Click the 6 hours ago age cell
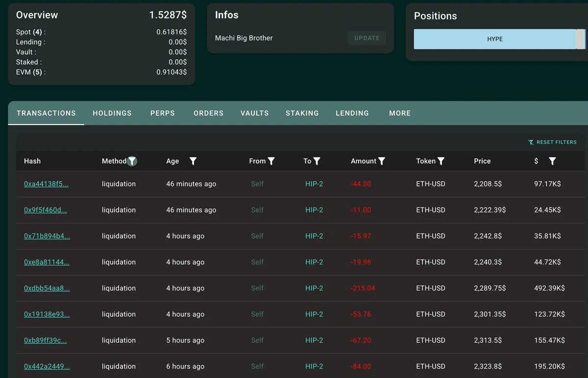This screenshot has height=378, width=588. [185, 366]
